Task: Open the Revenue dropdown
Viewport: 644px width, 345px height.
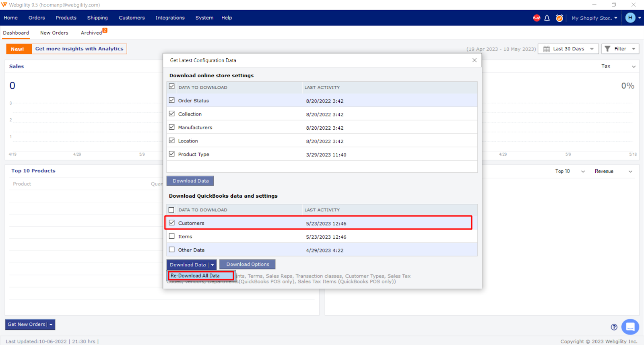Action: [x=613, y=171]
